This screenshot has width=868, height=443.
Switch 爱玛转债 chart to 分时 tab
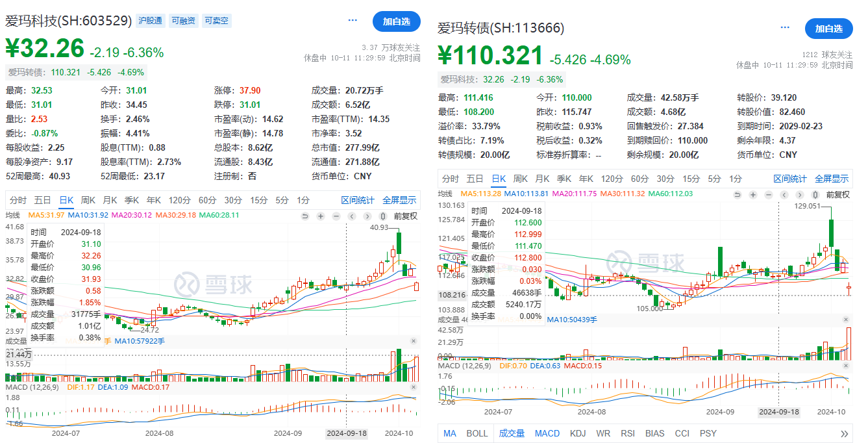tap(451, 179)
